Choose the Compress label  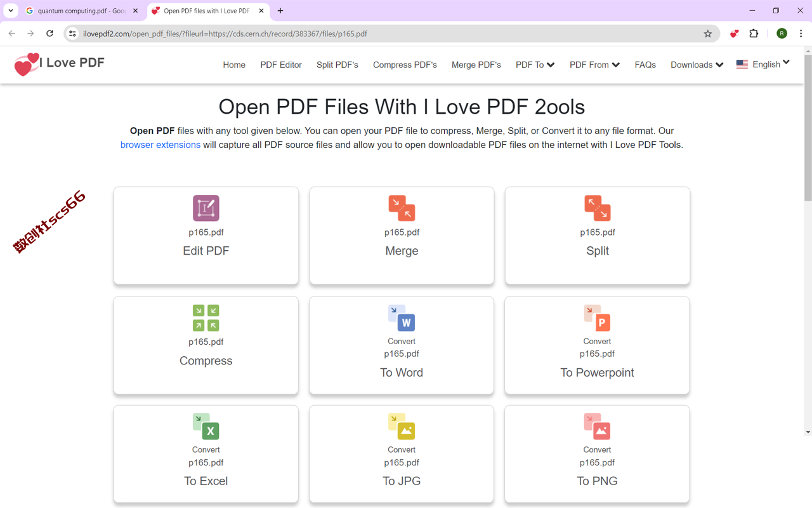coord(206,361)
